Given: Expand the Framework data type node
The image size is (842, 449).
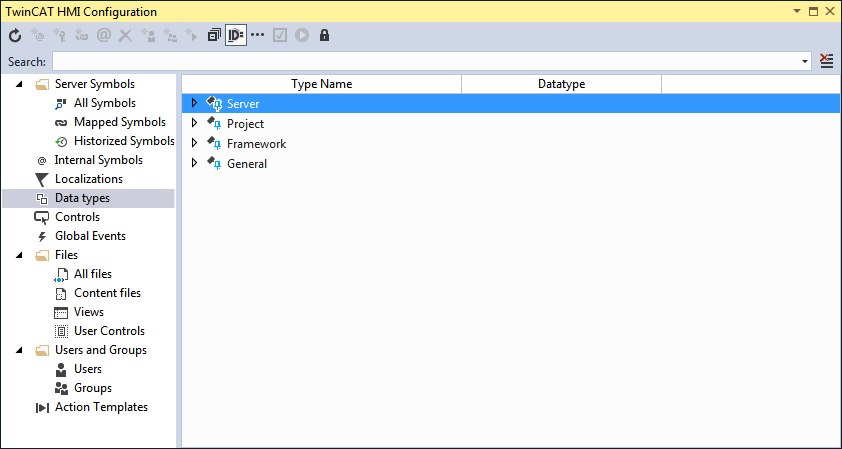Looking at the screenshot, I should (x=194, y=143).
